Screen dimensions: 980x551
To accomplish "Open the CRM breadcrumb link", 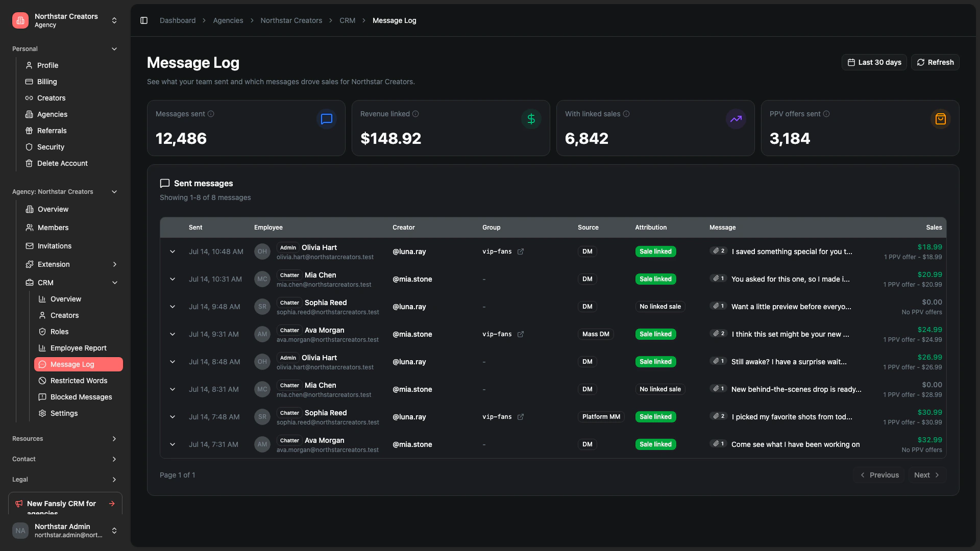I will [347, 20].
